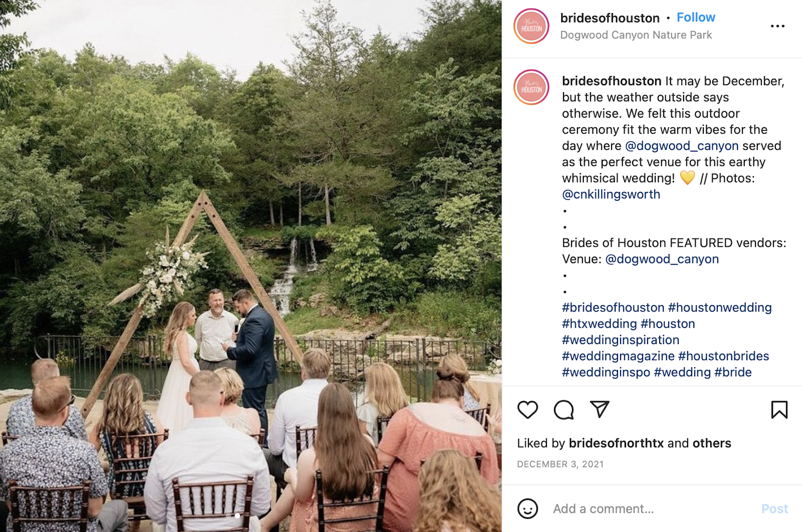Open comments via speech bubble icon

[x=563, y=410]
